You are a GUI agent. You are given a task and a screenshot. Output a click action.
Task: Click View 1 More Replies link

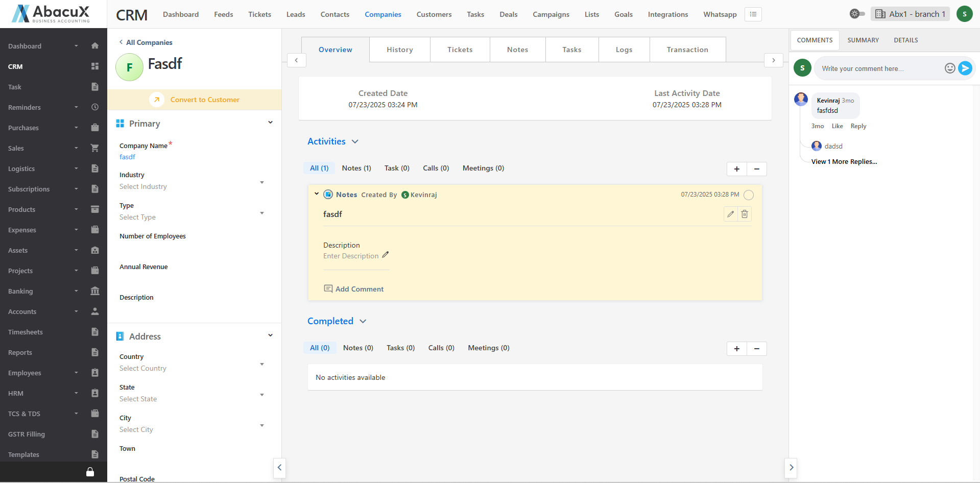[x=844, y=162]
